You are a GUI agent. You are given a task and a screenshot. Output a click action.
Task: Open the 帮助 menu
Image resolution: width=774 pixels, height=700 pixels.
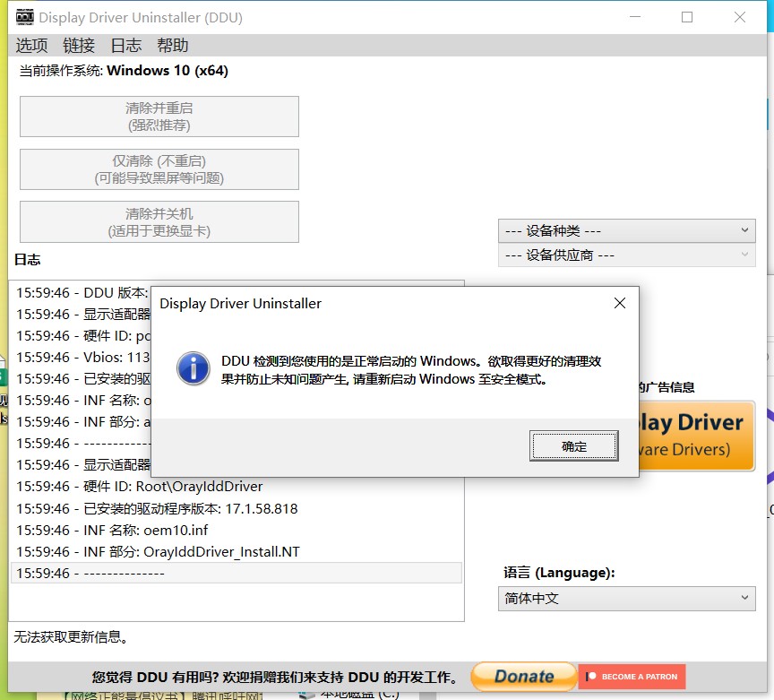(x=173, y=46)
